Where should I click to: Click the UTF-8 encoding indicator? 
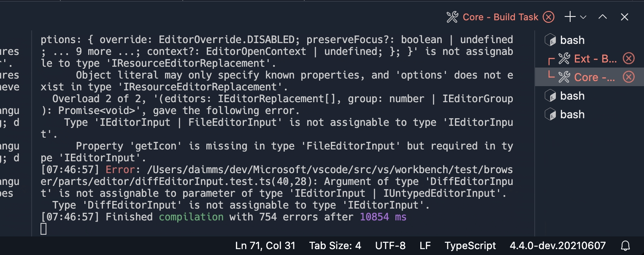tap(390, 245)
